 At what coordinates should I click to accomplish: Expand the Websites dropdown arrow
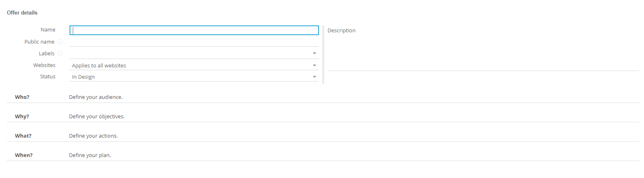coord(315,65)
